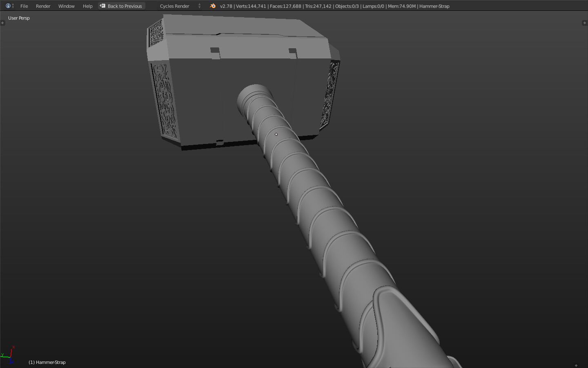Click the Faces:127,688 statistic in header

(x=285, y=6)
